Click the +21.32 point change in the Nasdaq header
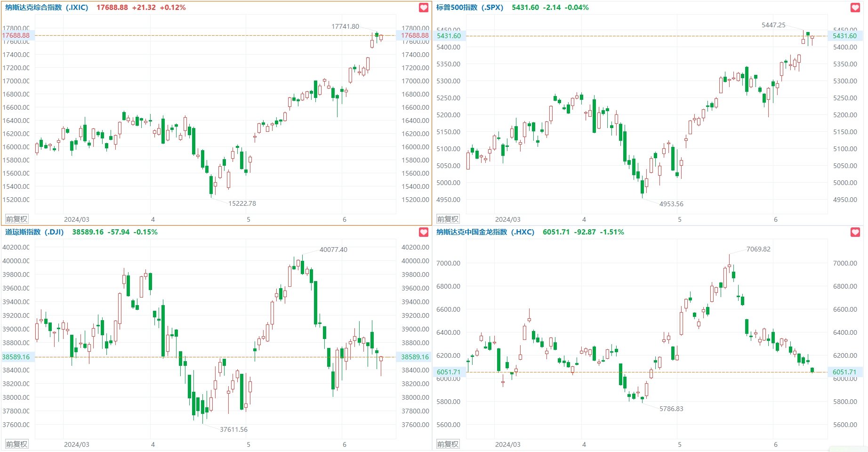Viewport: 868px width, 452px height. (x=144, y=8)
